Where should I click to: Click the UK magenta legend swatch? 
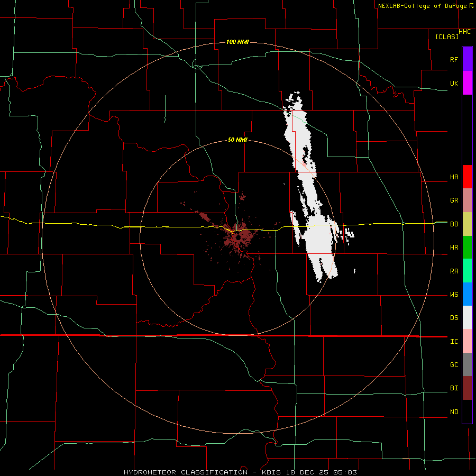[467, 83]
